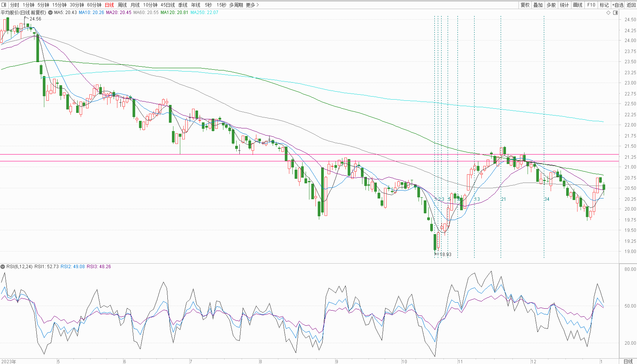Image resolution: width=637 pixels, height=364 pixels.
Task: Click the 统计 statistics button
Action: click(x=564, y=5)
